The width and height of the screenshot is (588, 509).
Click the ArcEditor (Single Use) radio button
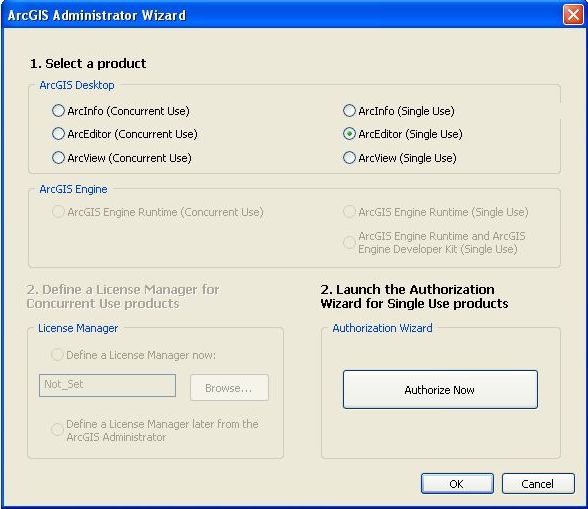pos(349,134)
